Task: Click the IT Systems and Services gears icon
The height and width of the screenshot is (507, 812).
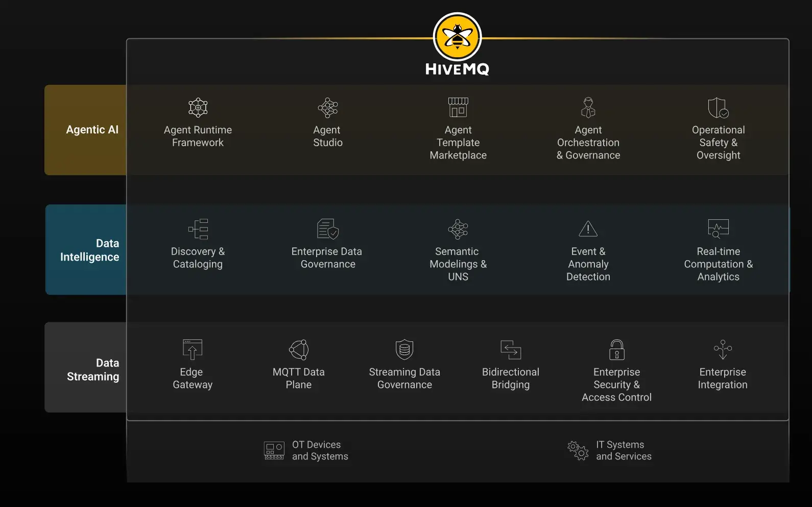Action: coord(578,451)
